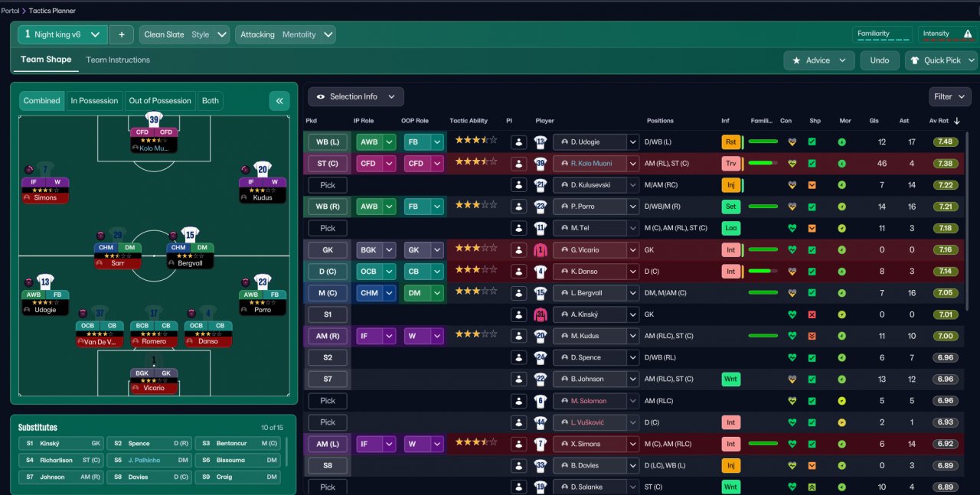The height and width of the screenshot is (495, 980).
Task: Click Romero's number 17 shirt on pitch
Action: pyautogui.click(x=154, y=312)
